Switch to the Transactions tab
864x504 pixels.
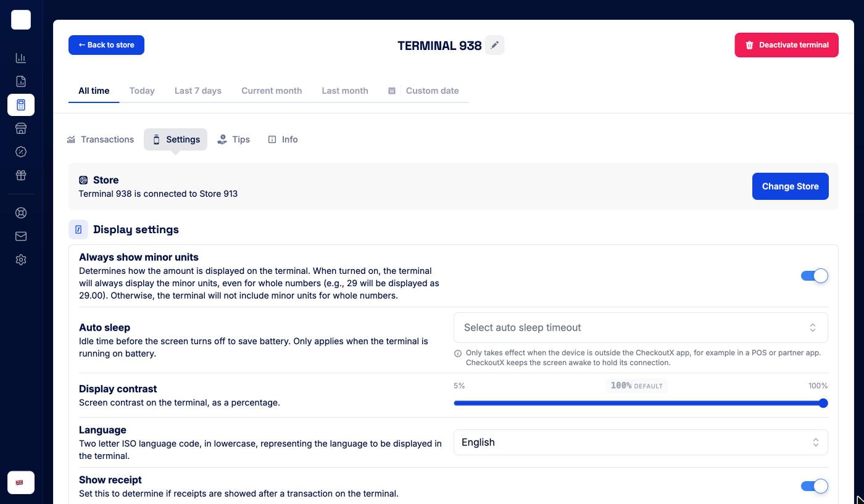pyautogui.click(x=101, y=139)
